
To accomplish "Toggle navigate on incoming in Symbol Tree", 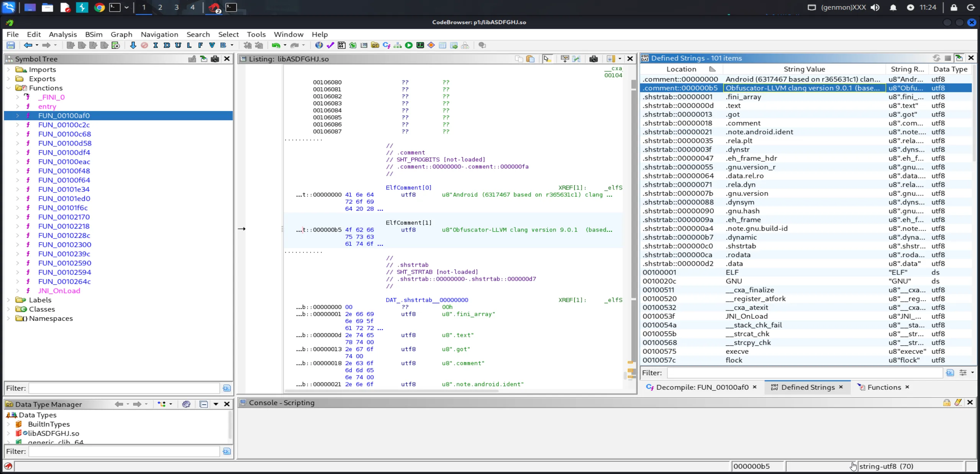I will (204, 59).
